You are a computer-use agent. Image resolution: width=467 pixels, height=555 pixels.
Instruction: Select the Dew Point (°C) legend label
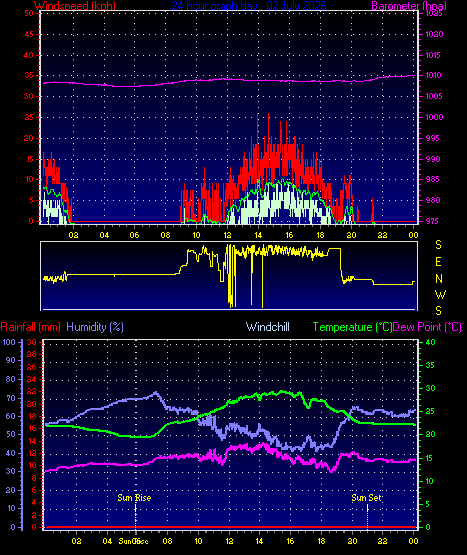click(x=427, y=327)
